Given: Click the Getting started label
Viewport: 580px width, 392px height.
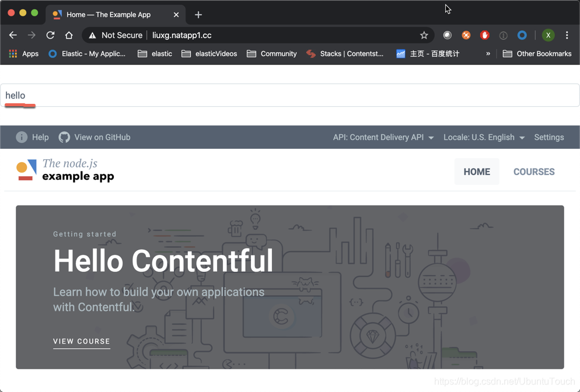Looking at the screenshot, I should coord(85,234).
